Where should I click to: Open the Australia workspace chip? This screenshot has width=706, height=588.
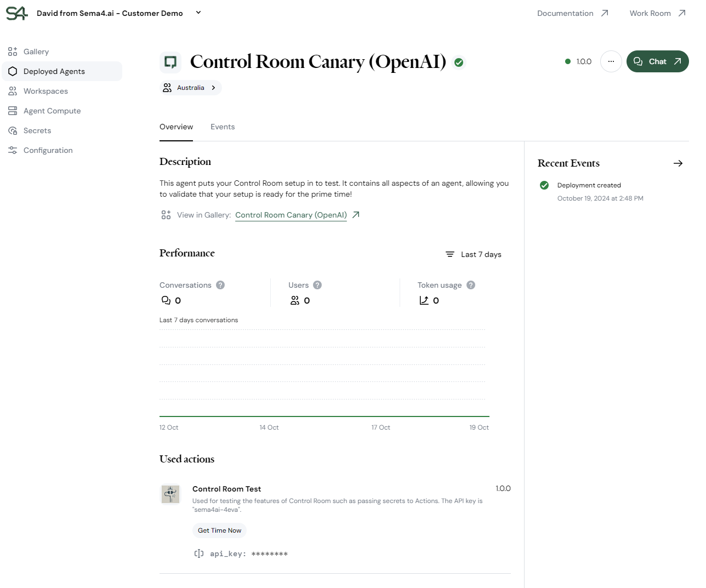[191, 88]
